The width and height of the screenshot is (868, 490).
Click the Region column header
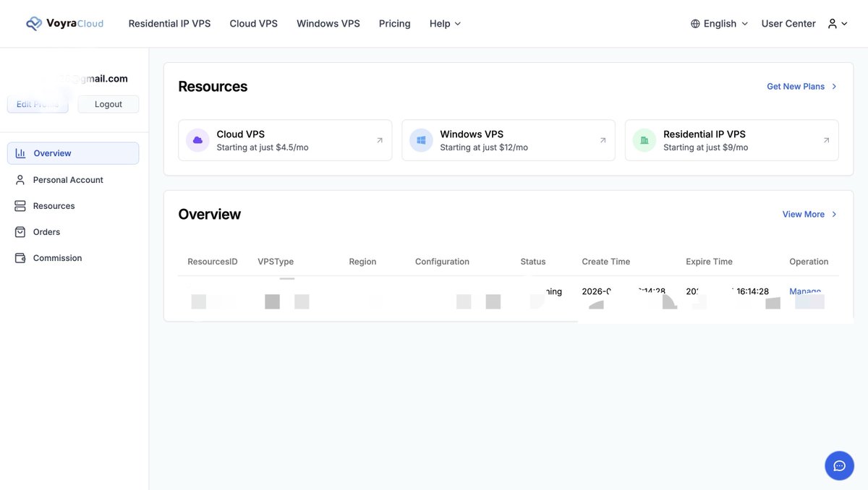coord(362,262)
